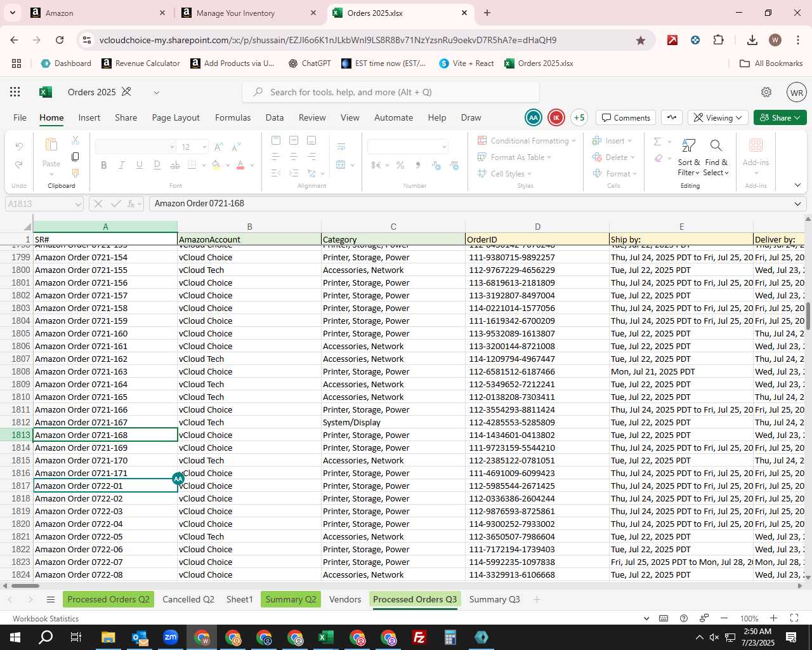
Task: Open the font name combo box
Action: click(135, 147)
